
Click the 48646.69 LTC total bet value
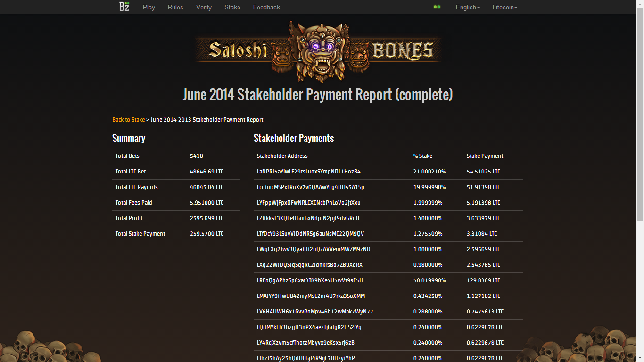(x=207, y=172)
